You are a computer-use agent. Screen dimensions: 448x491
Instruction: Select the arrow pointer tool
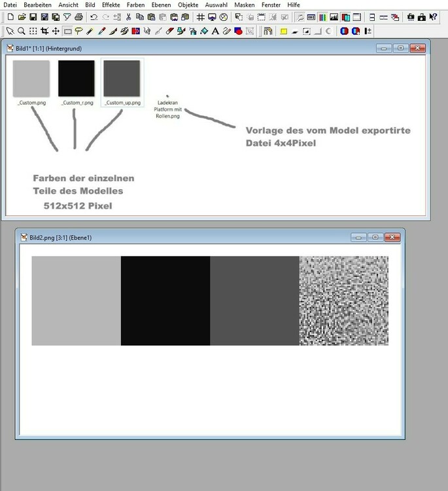[x=10, y=31]
